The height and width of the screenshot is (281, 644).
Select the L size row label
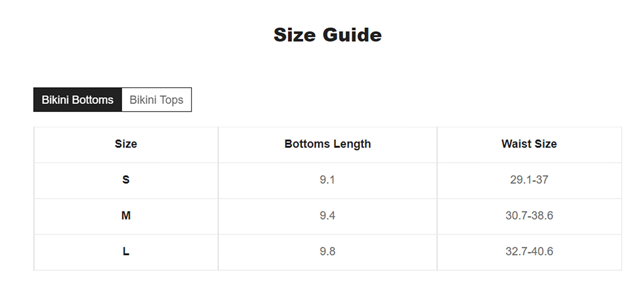pos(126,252)
